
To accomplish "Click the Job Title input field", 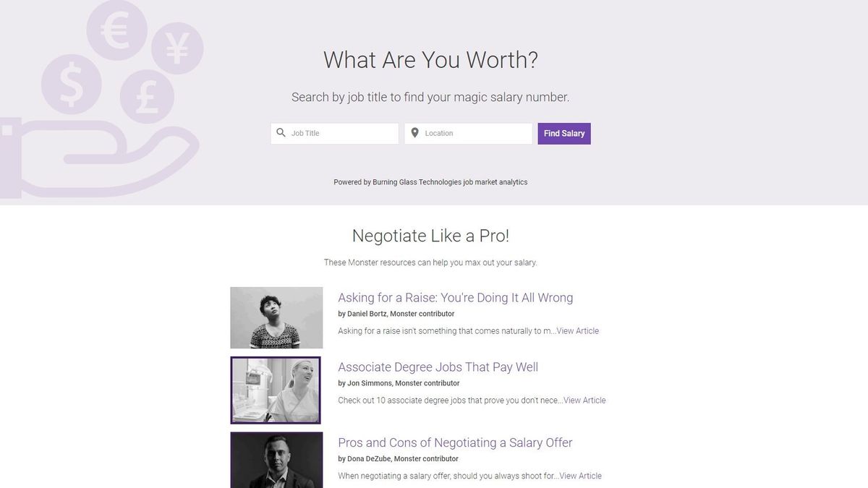I will tap(336, 133).
